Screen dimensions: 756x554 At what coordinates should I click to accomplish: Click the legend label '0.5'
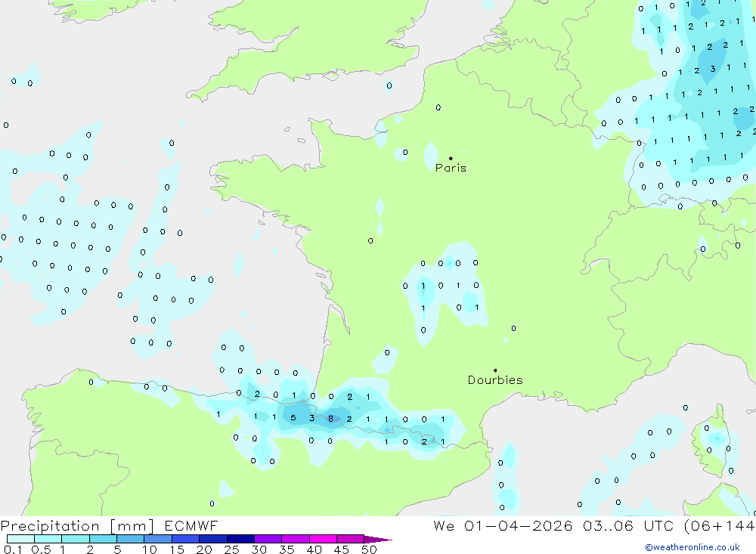click(41, 549)
